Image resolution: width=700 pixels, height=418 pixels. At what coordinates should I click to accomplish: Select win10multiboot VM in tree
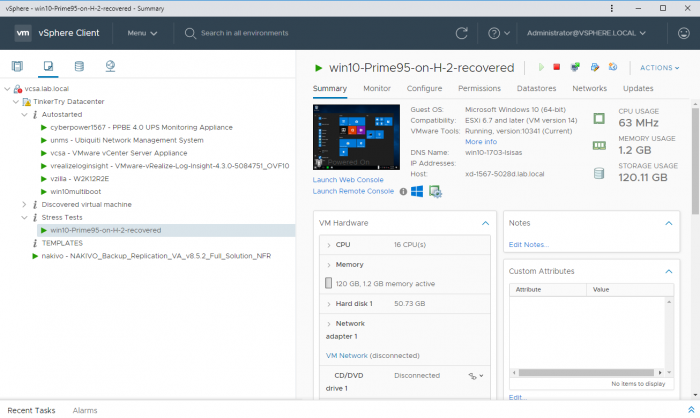(x=75, y=192)
